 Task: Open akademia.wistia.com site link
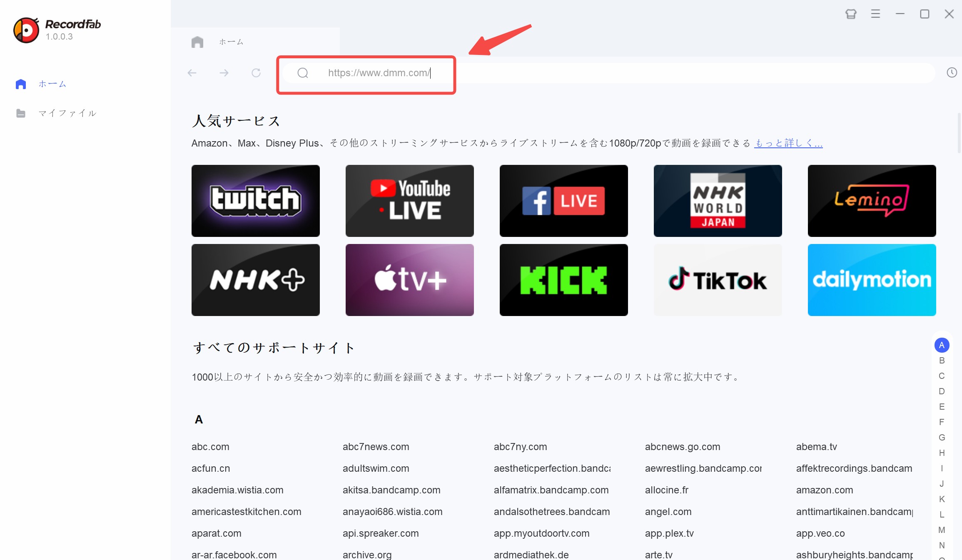pos(237,490)
